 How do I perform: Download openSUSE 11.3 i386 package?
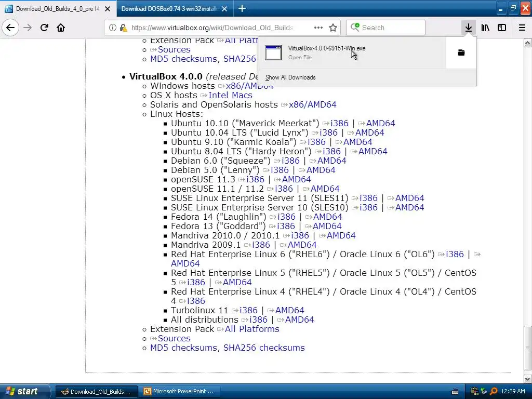pyautogui.click(x=256, y=179)
